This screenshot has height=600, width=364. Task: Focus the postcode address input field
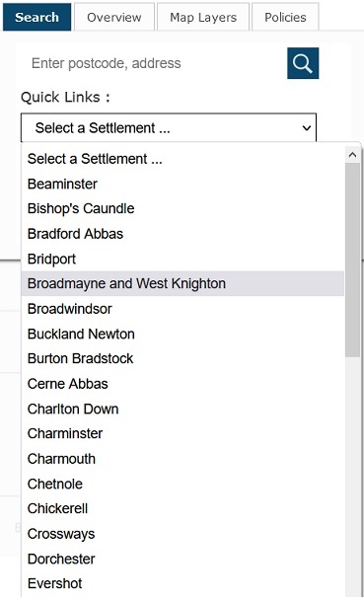153,63
